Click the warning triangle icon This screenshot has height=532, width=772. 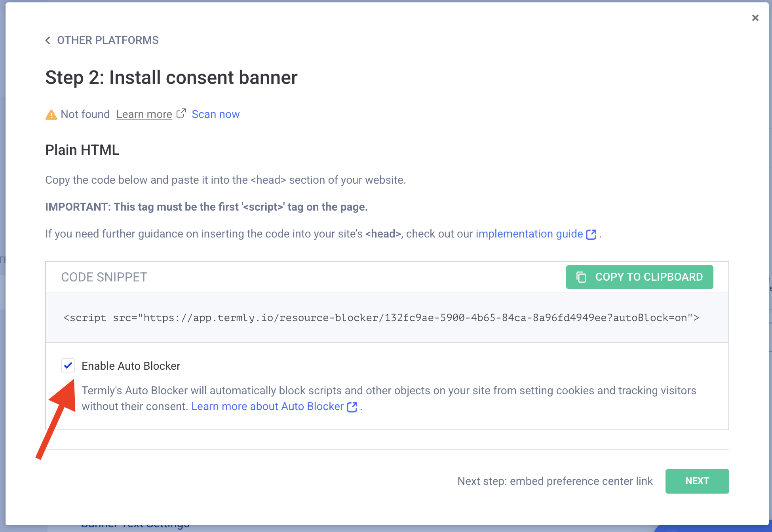[51, 115]
